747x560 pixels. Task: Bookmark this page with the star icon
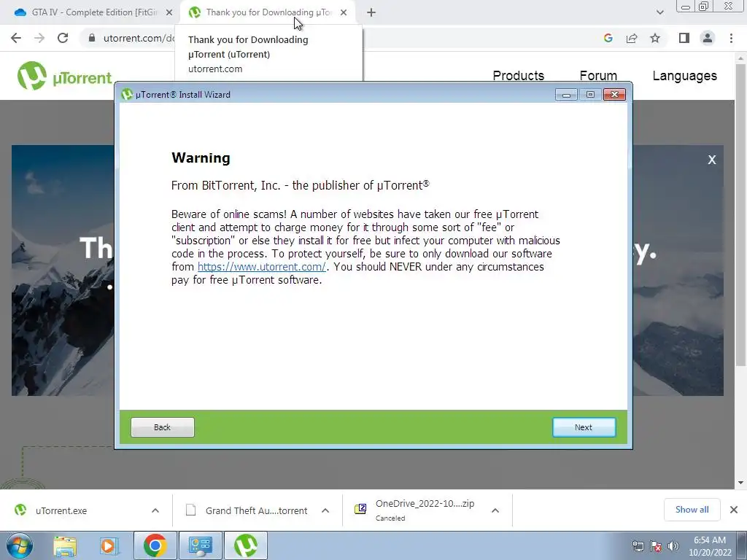[655, 38]
